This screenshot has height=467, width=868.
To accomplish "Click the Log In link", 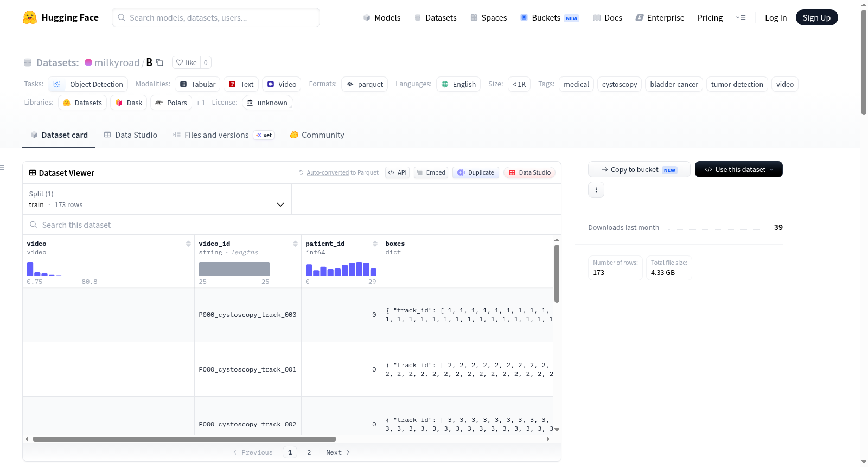I will (x=776, y=17).
